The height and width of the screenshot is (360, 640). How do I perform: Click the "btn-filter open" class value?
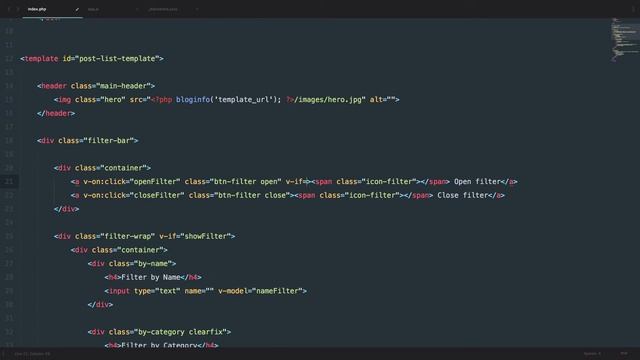[x=245, y=182]
